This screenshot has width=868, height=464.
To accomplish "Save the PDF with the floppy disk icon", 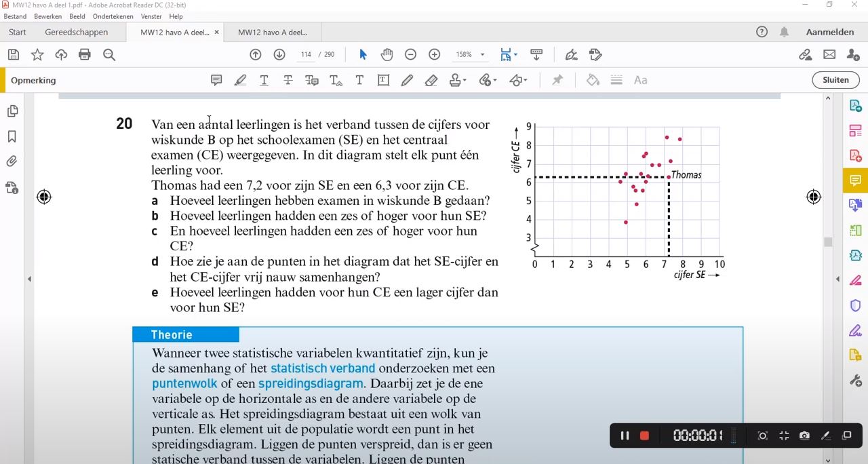I will point(14,55).
